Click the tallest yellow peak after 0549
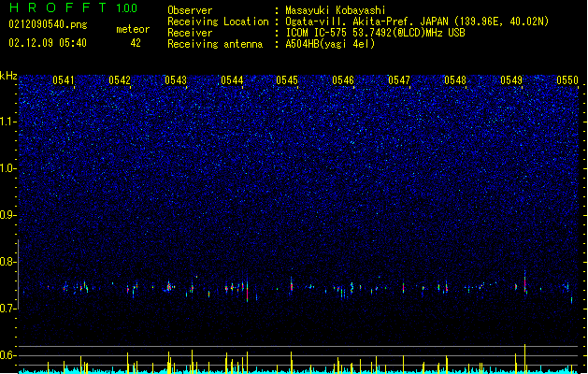Image resolution: width=588 pixels, height=374 pixels. (x=524, y=358)
